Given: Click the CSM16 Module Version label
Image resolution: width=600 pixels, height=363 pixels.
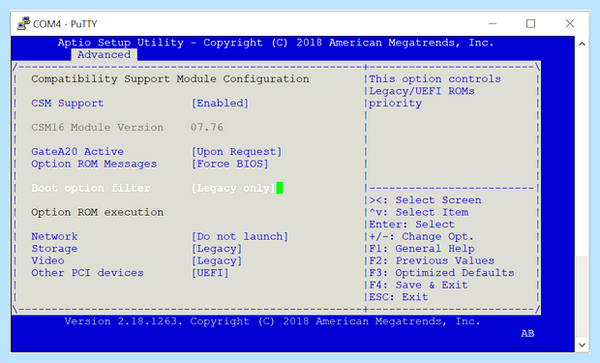Looking at the screenshot, I should pyautogui.click(x=97, y=127).
